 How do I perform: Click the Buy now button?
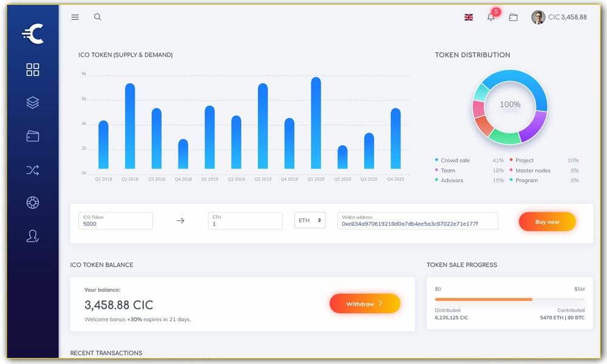(x=547, y=221)
